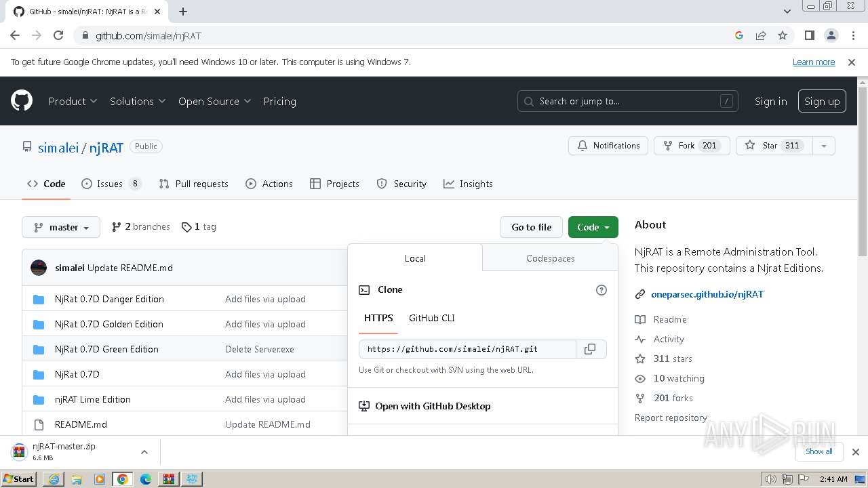868x488 pixels.
Task: Click the Clone help question mark icon
Action: click(x=601, y=290)
